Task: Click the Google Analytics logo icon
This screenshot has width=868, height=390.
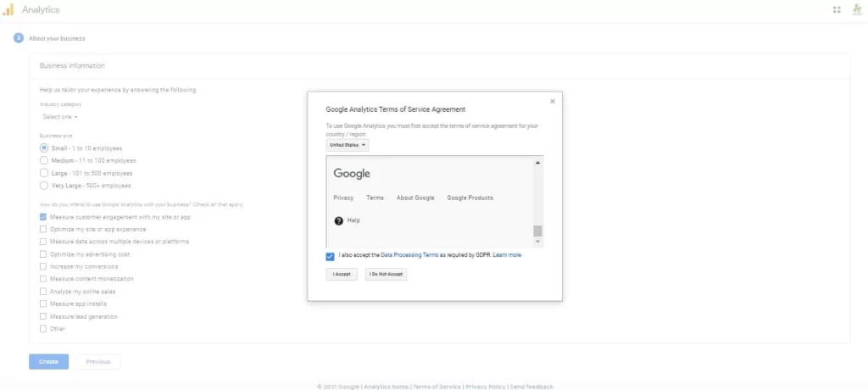Action: [8, 10]
